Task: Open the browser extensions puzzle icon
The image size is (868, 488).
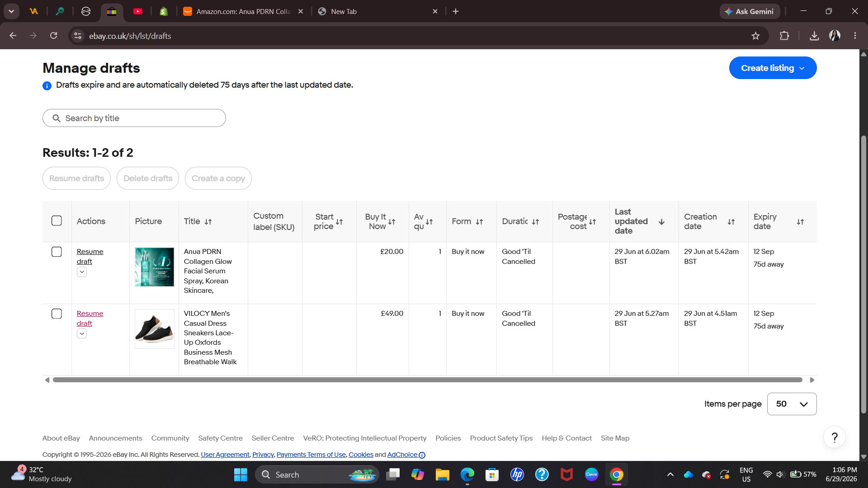Action: point(784,36)
